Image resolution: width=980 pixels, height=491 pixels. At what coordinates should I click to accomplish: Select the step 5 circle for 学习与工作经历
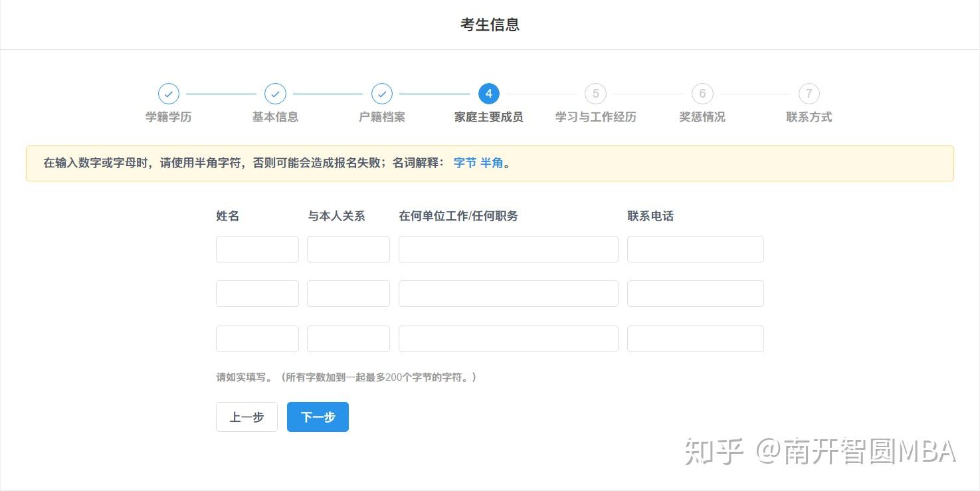coord(595,94)
